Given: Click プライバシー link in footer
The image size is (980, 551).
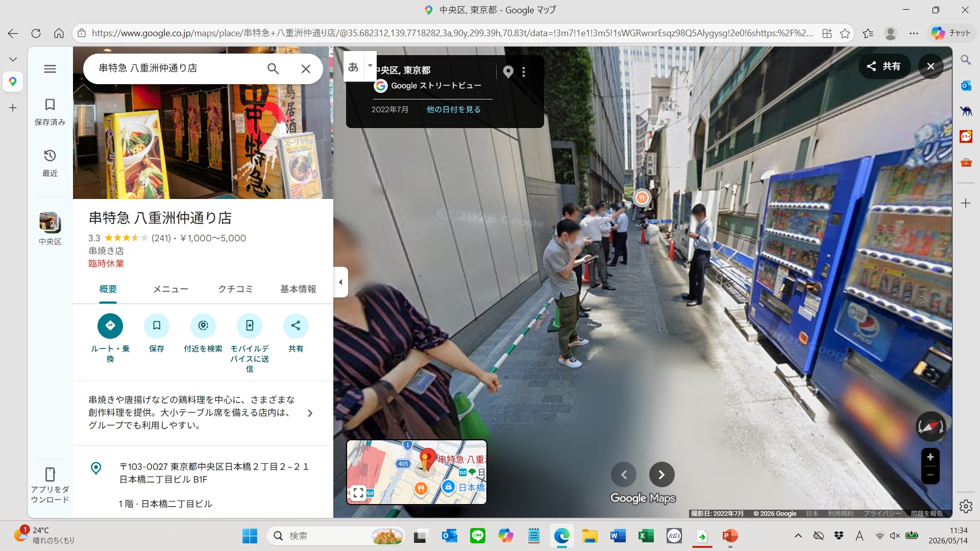Looking at the screenshot, I should click(881, 514).
